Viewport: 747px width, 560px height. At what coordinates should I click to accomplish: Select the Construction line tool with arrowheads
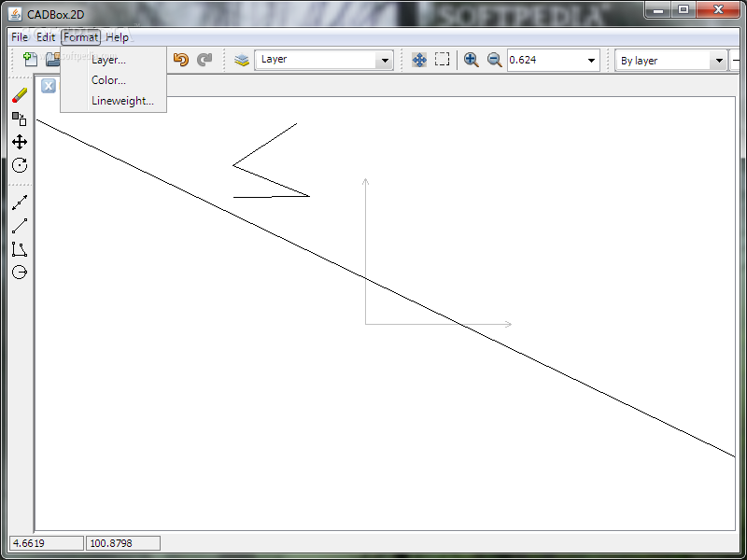20,203
